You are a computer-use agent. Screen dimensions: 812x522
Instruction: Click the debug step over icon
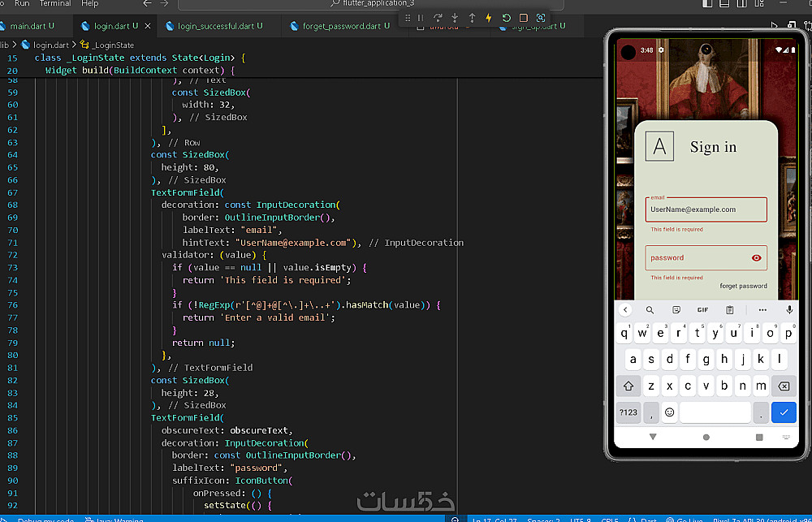pyautogui.click(x=438, y=18)
